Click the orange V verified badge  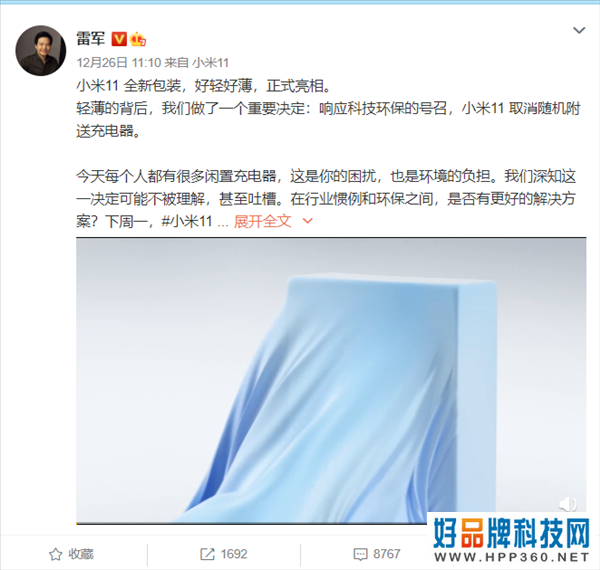119,39
